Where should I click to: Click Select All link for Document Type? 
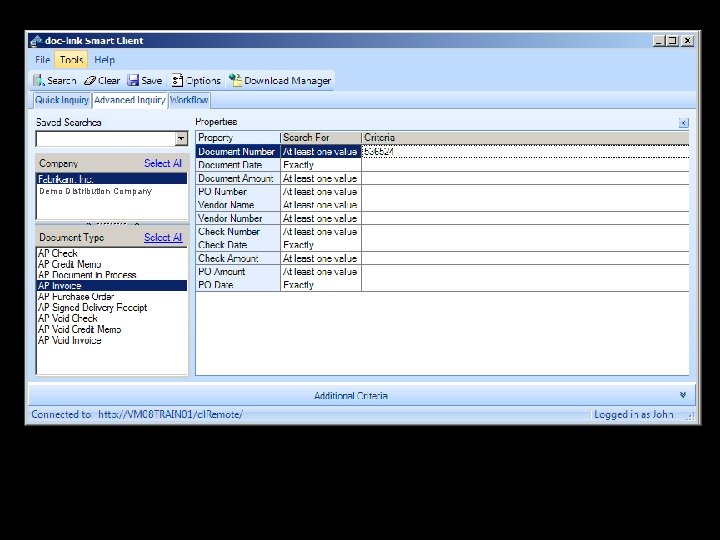coord(163,237)
